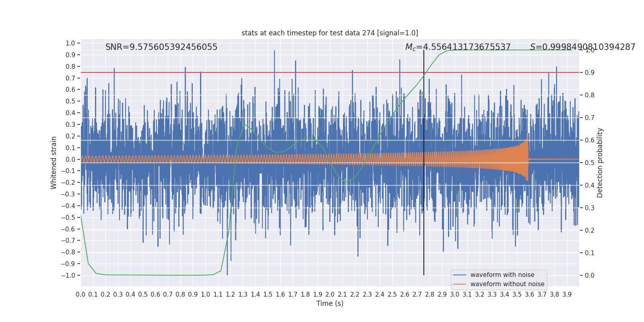Click 'waveform without noise' legend entry

[x=507, y=284]
